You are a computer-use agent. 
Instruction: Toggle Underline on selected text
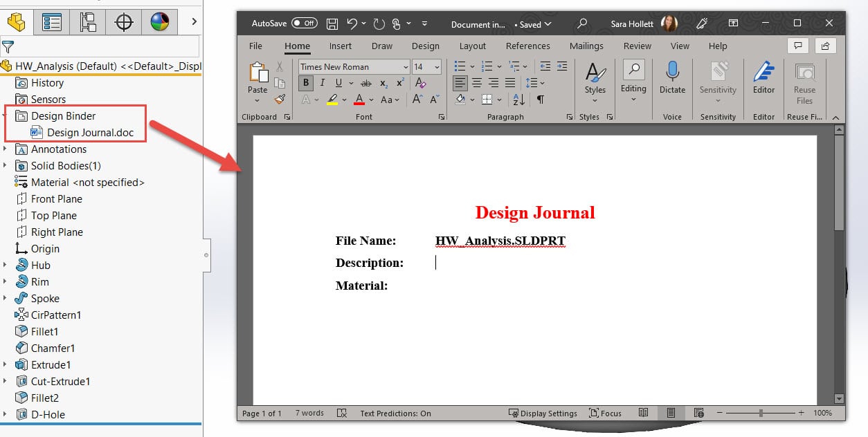[338, 83]
